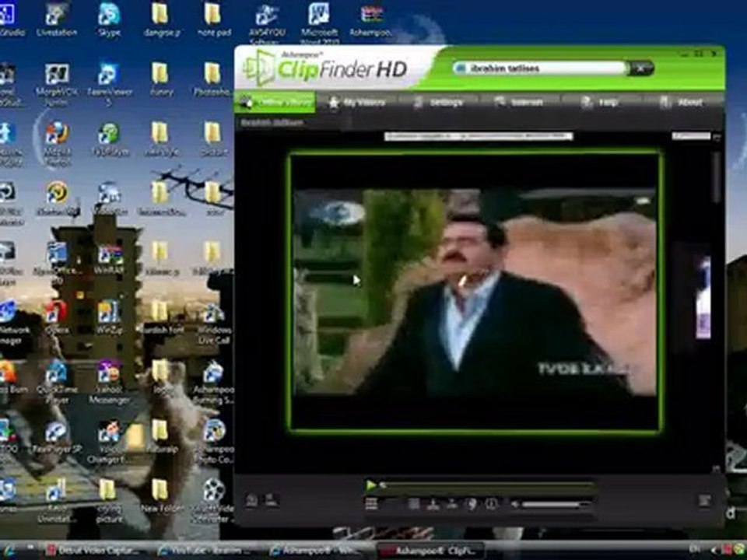Open the Ashampoo Burning Studio shortcut
This screenshot has height=560, width=747.
pos(214,381)
